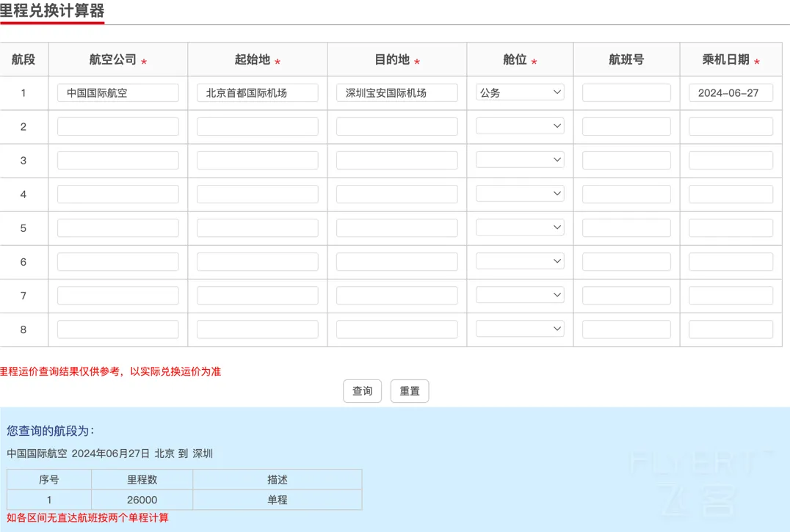This screenshot has height=532, width=790.
Task: Click the travel date input in row 8
Action: pos(731,329)
